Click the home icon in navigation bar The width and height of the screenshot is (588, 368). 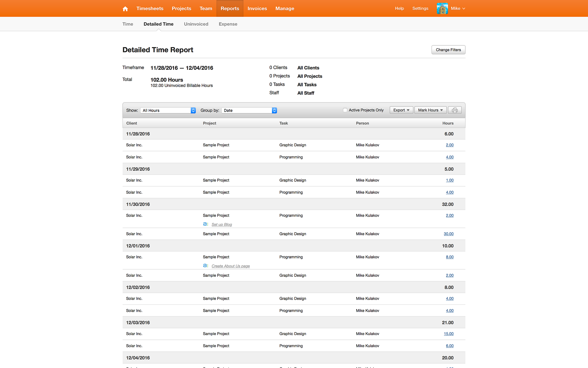click(x=125, y=9)
